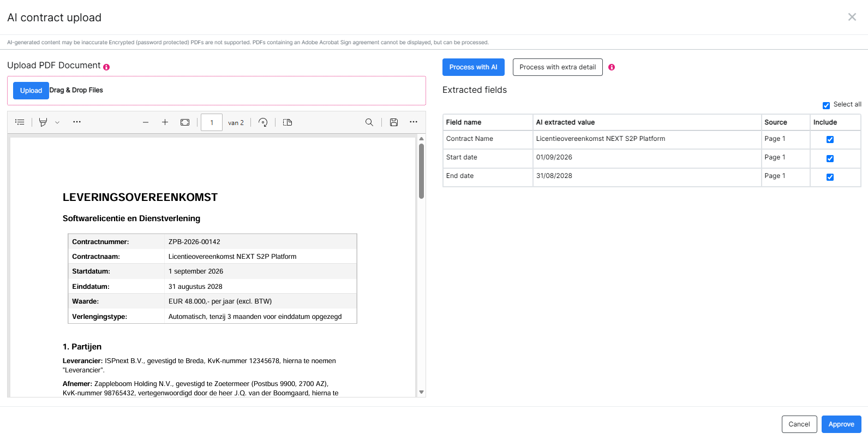Click the Upload button

pos(31,91)
